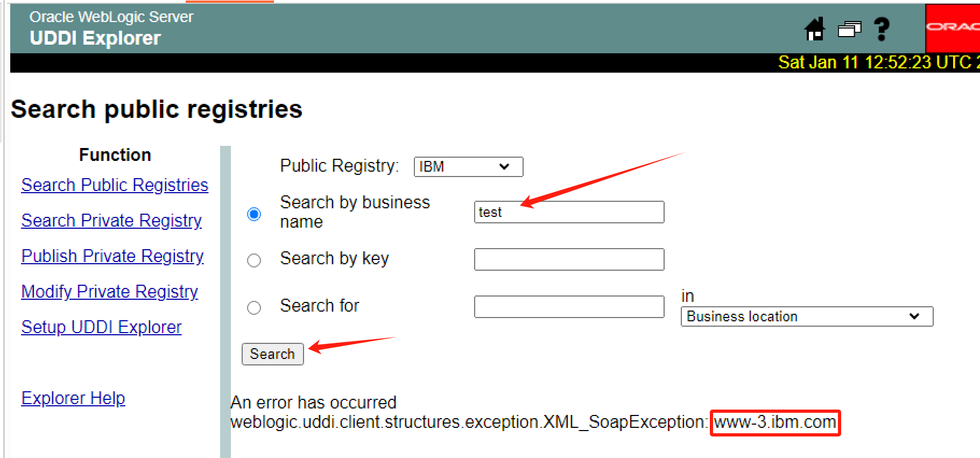Click the XML_SoapException error message
Viewport: 980px width, 458px height.
coord(469,422)
